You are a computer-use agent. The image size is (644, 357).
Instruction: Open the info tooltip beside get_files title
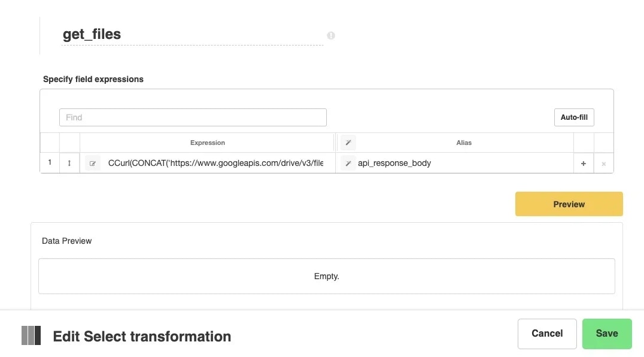click(330, 35)
